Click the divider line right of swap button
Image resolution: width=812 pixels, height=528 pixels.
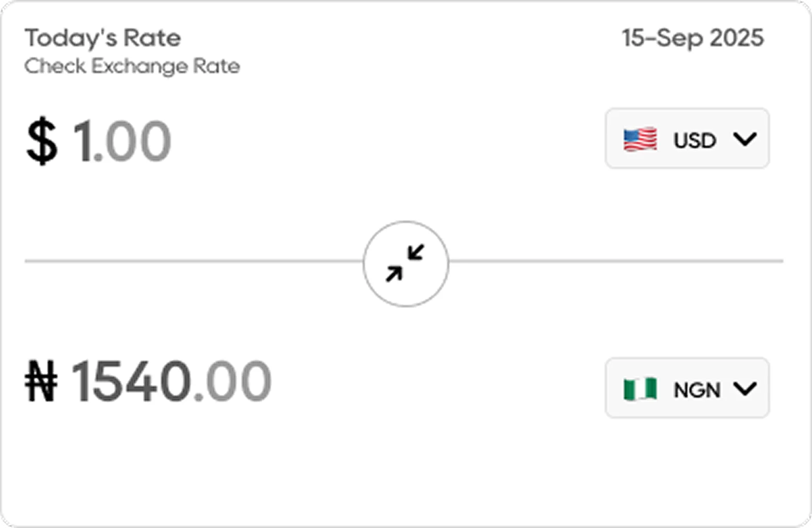616,261
